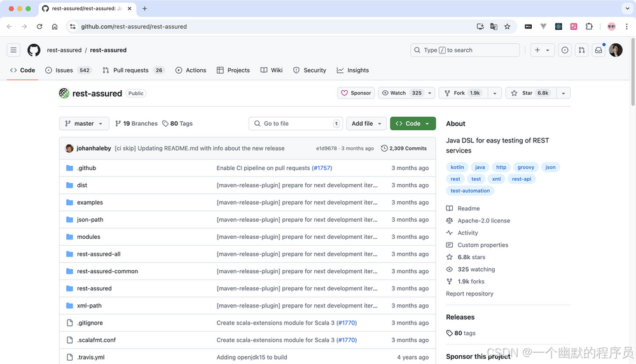Viewport: 636px width, 364px height.
Task: Open the user profile avatar menu
Action: pos(615,50)
